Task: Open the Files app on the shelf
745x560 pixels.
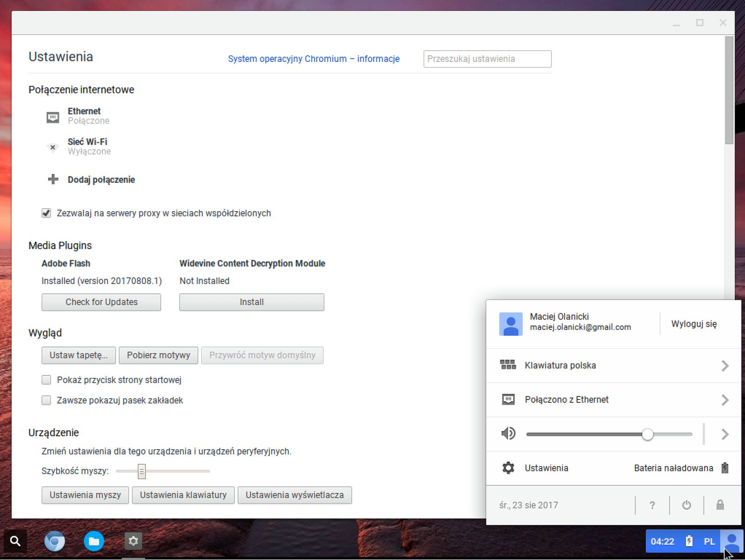Action: tap(94, 541)
